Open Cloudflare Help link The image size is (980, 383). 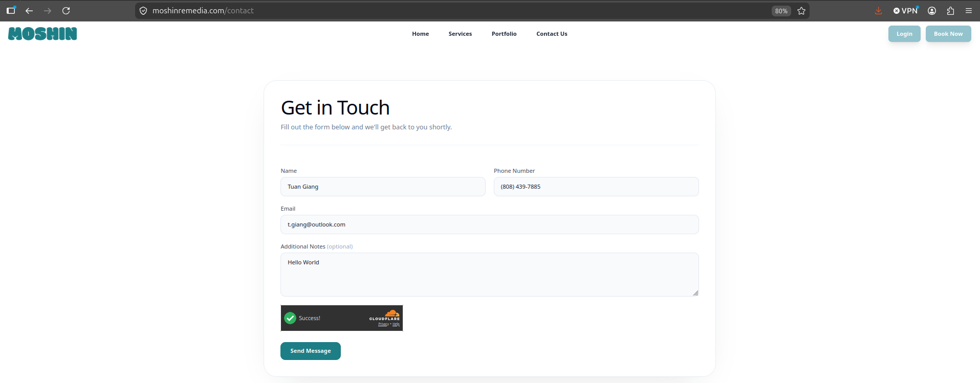396,324
